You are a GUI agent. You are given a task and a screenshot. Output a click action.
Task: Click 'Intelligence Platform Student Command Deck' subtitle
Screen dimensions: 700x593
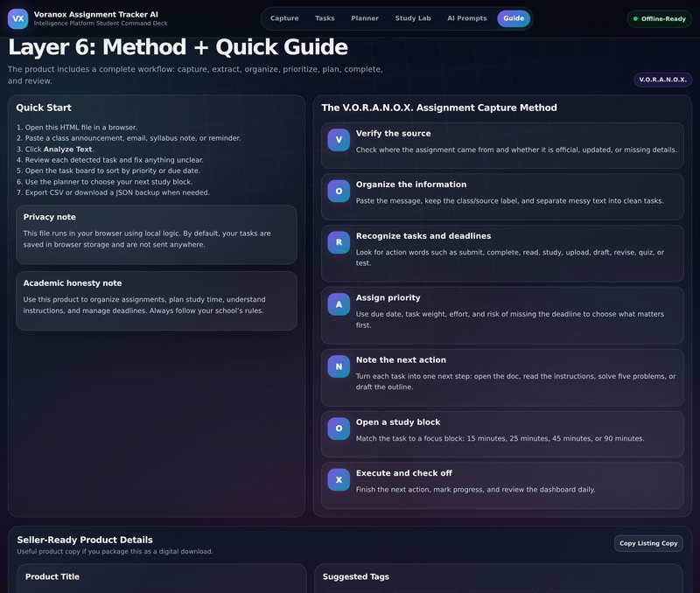(x=101, y=24)
